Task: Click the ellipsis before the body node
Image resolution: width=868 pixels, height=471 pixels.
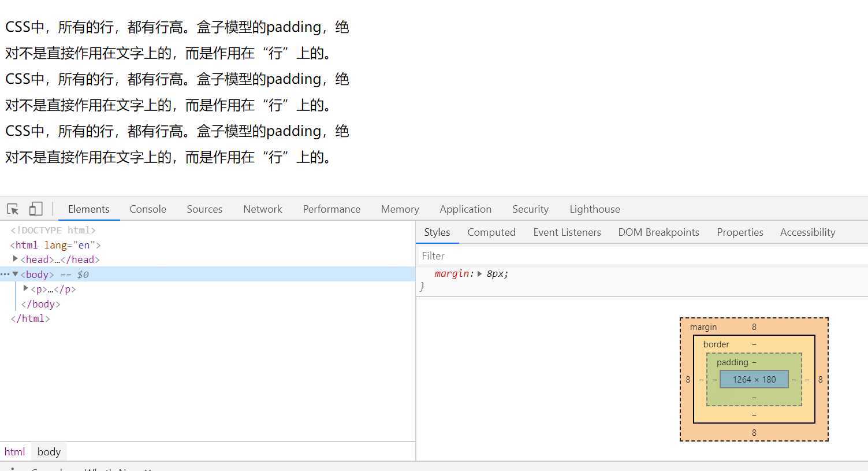Action: pyautogui.click(x=5, y=274)
